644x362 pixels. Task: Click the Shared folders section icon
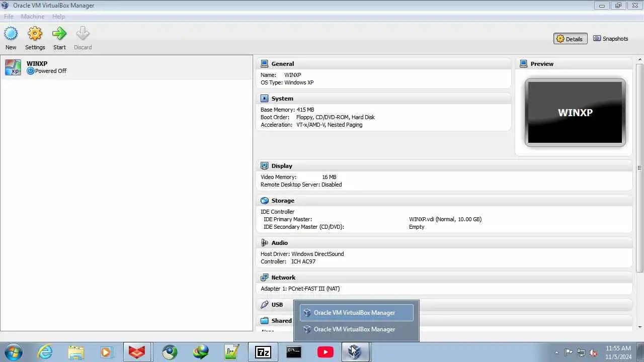264,321
